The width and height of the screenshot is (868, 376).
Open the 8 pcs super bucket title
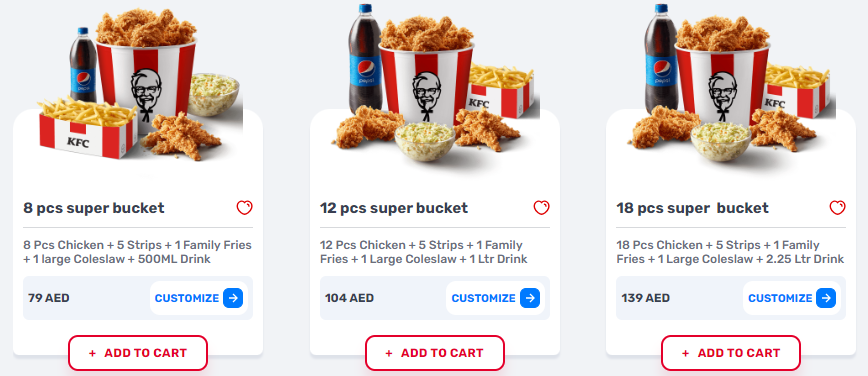pyautogui.click(x=94, y=208)
